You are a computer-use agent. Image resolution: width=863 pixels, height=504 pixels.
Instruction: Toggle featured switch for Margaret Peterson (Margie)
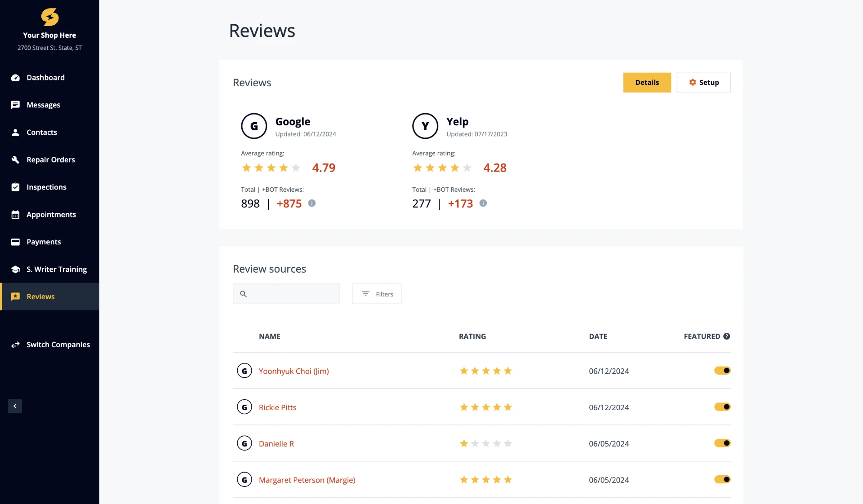tap(722, 480)
